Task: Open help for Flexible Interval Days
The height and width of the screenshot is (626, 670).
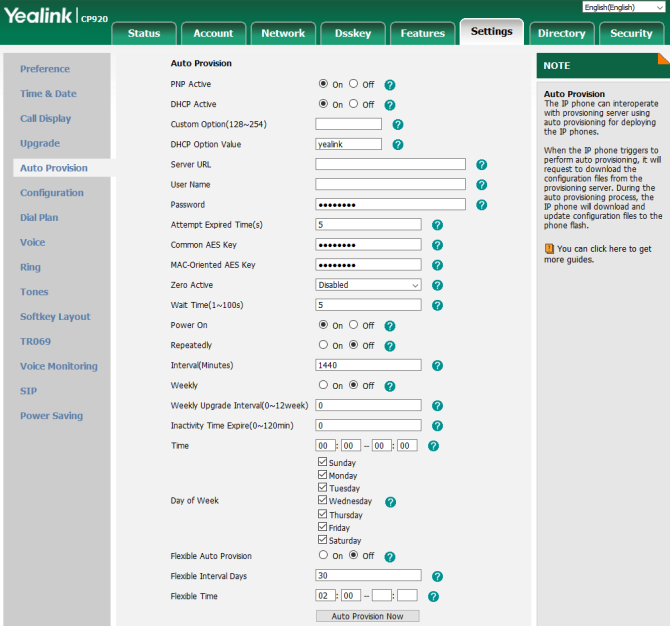Action: pos(437,576)
